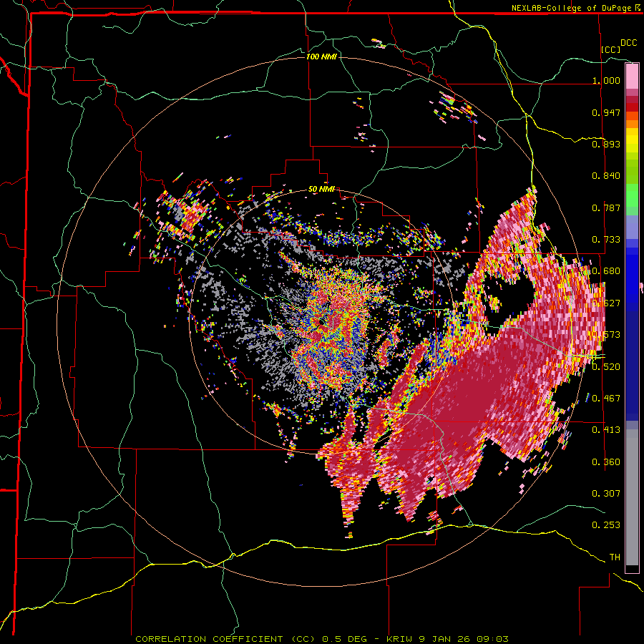Select the 0.520 scale value
This screenshot has width=644, height=644.
pos(606,367)
